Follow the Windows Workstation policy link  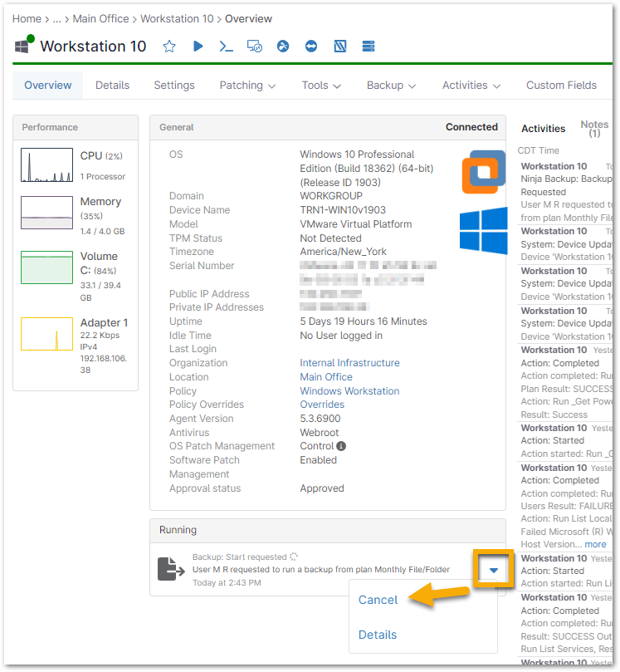(x=349, y=391)
